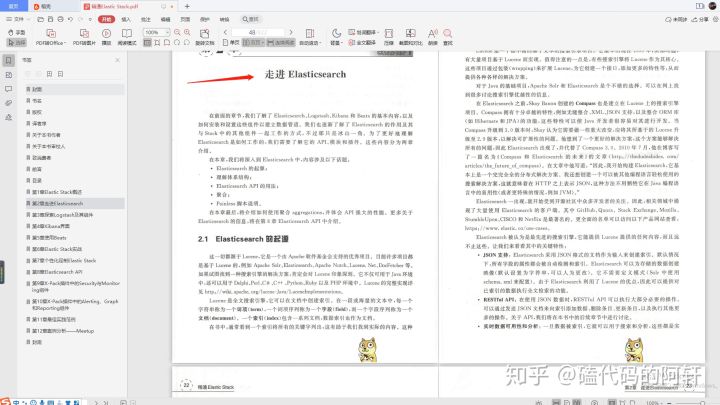Open the Start ribbon tab

(x=106, y=19)
